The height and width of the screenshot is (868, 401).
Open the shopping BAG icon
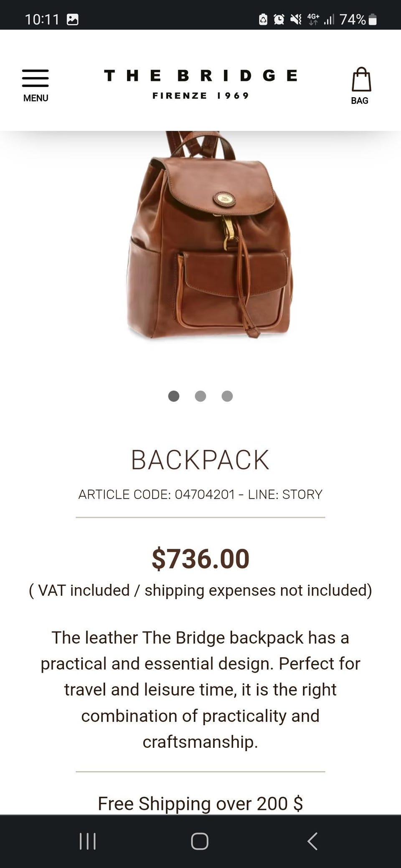(x=361, y=79)
